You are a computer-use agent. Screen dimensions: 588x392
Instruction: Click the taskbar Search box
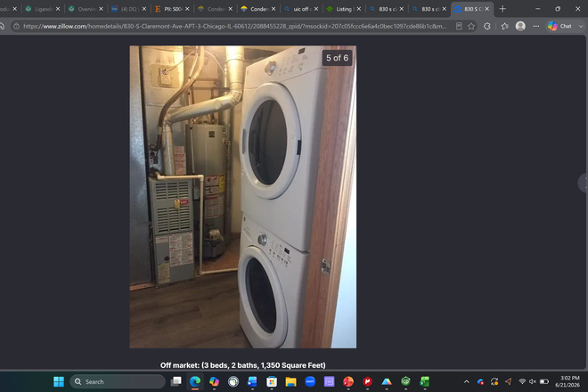point(118,381)
